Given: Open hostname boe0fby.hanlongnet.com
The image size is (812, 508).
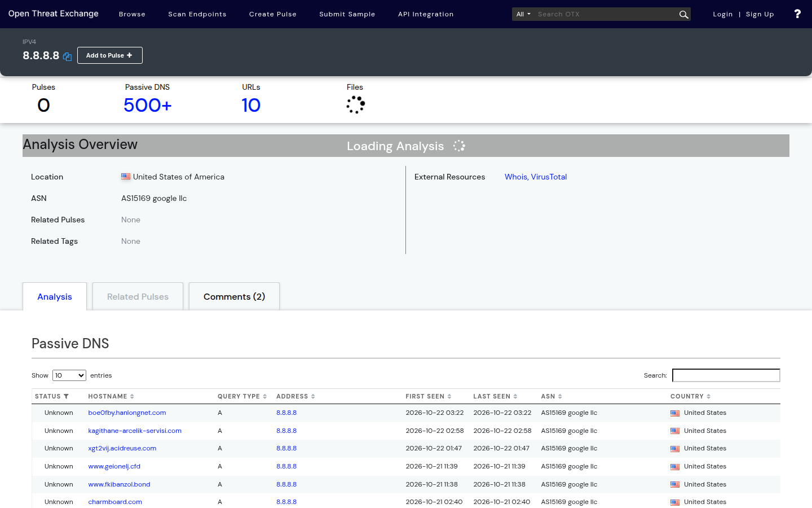Looking at the screenshot, I should [127, 413].
